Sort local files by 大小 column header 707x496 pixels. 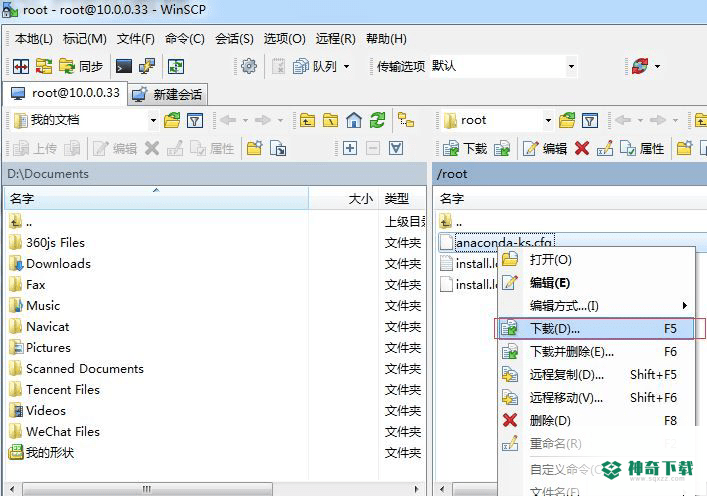(344, 199)
